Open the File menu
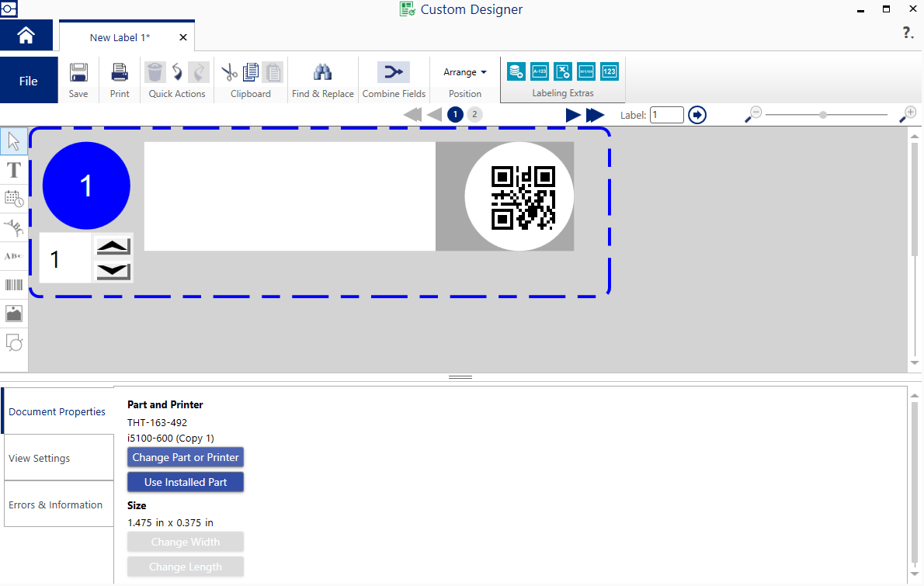Image resolution: width=924 pixels, height=586 pixels. click(29, 81)
